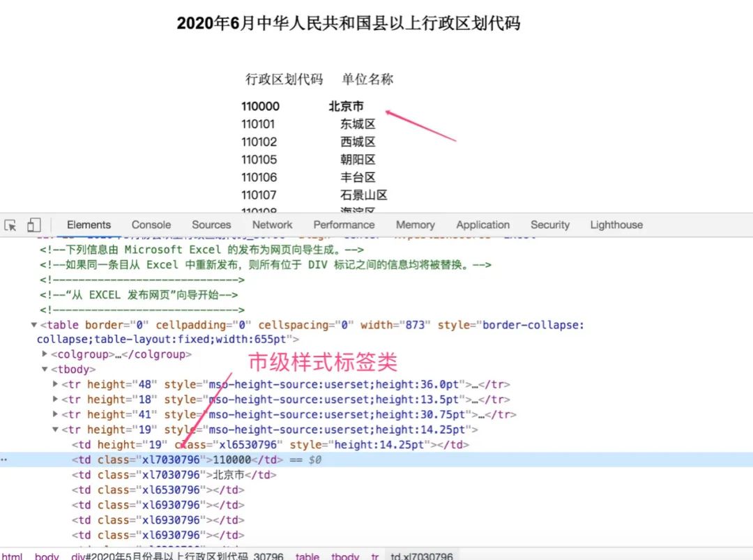
Task: Click the 石景山区 name cell
Action: pos(363,195)
